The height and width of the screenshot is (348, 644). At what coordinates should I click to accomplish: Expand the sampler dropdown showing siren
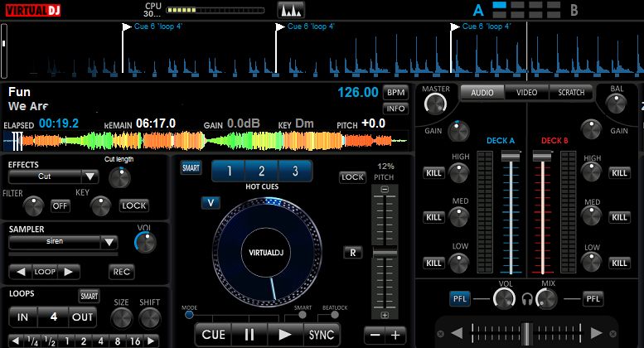coord(109,242)
